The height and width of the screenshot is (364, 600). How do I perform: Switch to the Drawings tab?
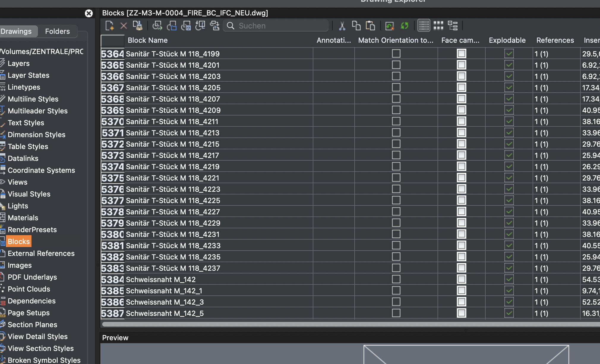click(x=16, y=31)
